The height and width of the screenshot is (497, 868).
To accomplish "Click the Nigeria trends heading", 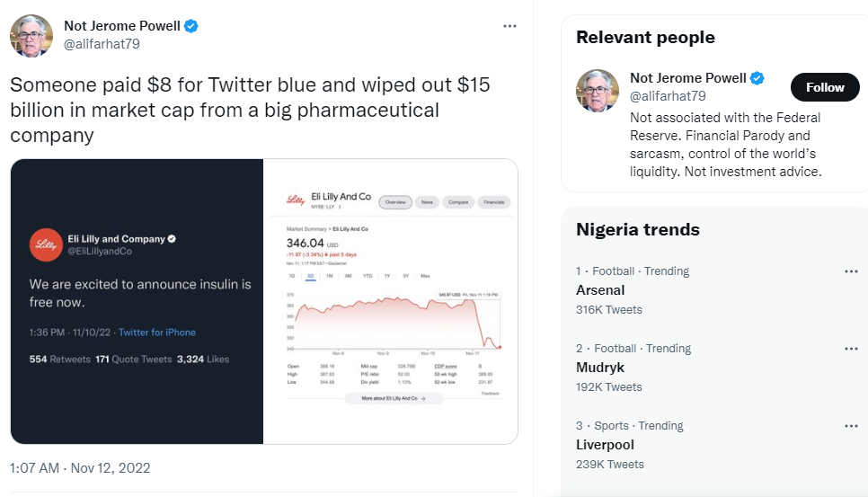I will tap(637, 229).
